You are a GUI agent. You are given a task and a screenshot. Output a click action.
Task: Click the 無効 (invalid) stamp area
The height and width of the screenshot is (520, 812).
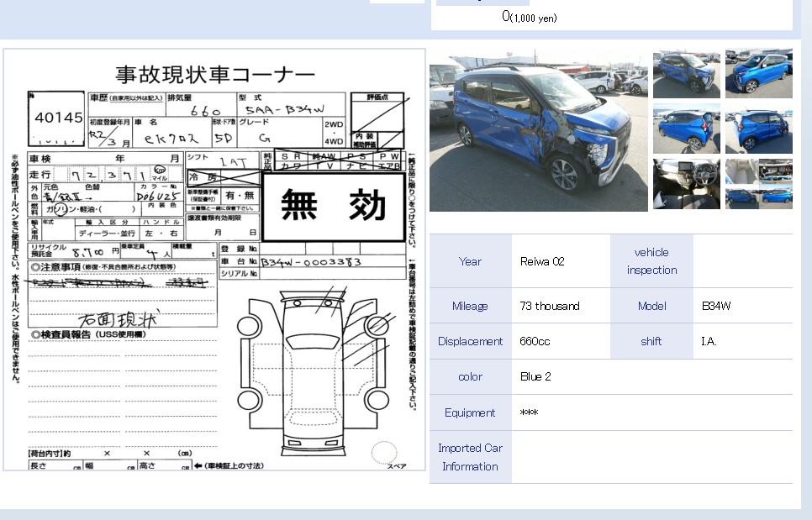[335, 206]
